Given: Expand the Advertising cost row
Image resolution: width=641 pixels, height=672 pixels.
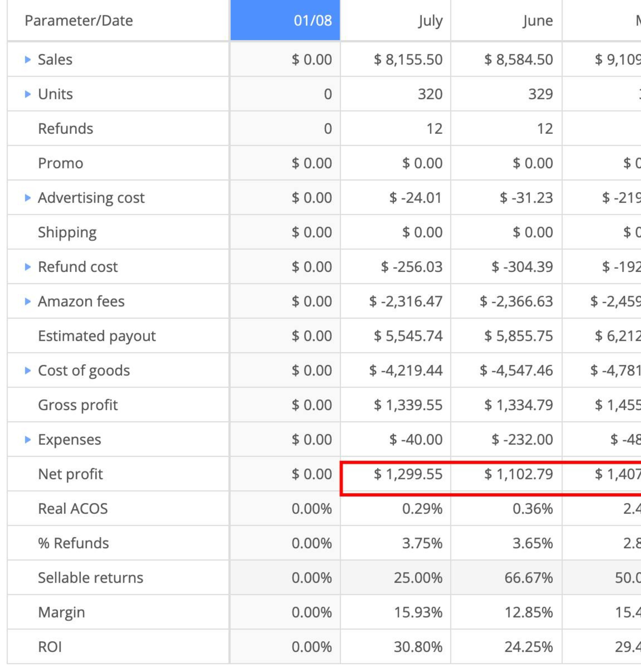Looking at the screenshot, I should 28,198.
